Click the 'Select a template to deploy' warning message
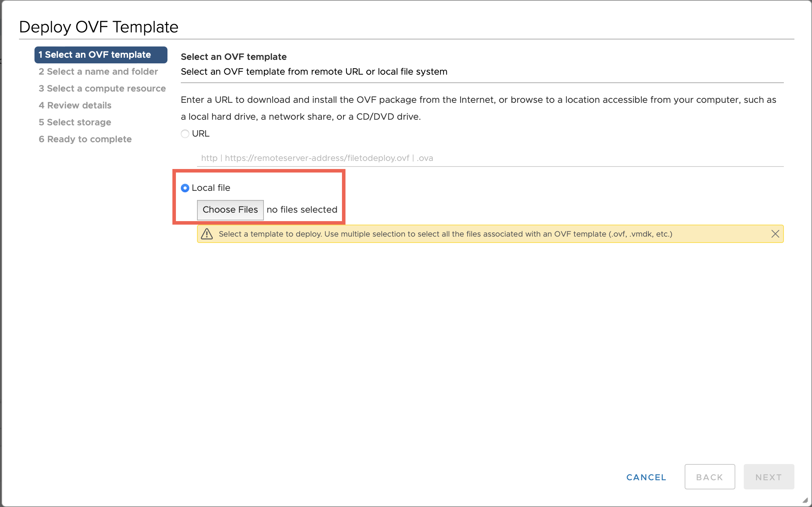This screenshot has width=812, height=507. point(445,234)
